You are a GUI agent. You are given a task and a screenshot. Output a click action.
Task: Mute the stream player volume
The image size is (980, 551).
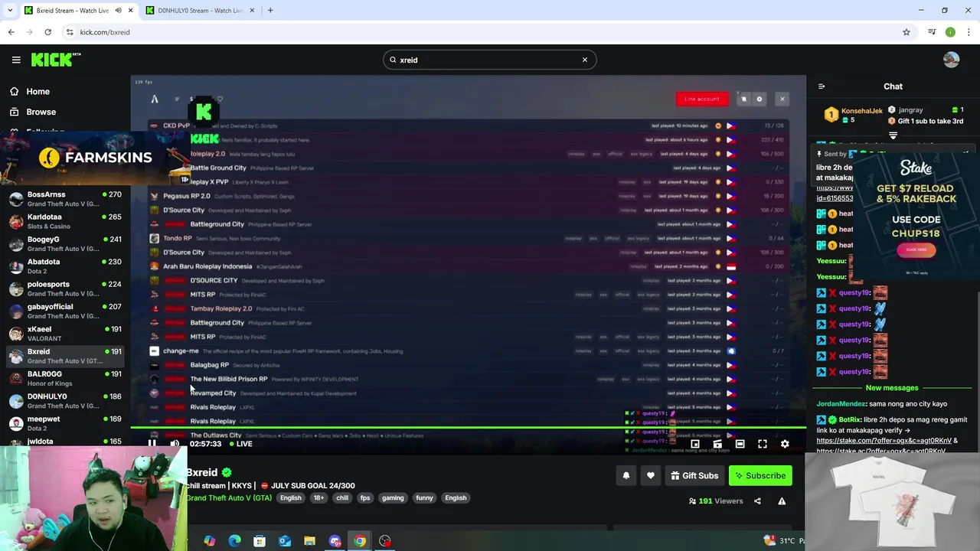coord(175,444)
